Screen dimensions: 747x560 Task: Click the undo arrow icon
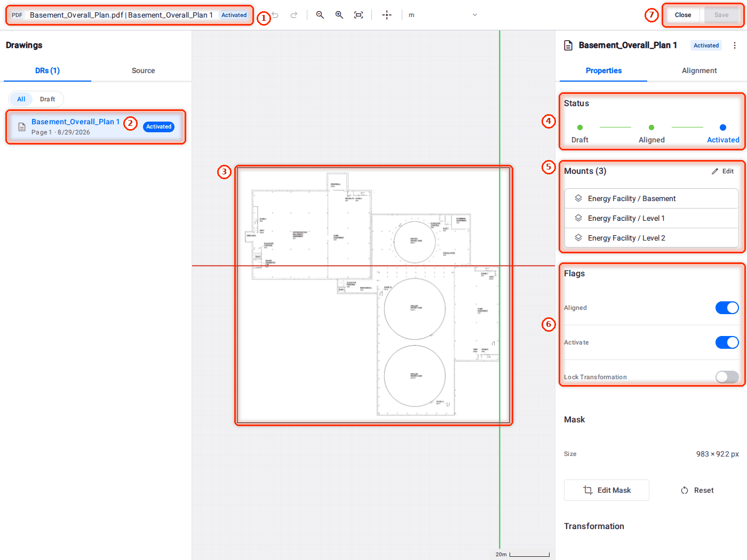(x=275, y=15)
